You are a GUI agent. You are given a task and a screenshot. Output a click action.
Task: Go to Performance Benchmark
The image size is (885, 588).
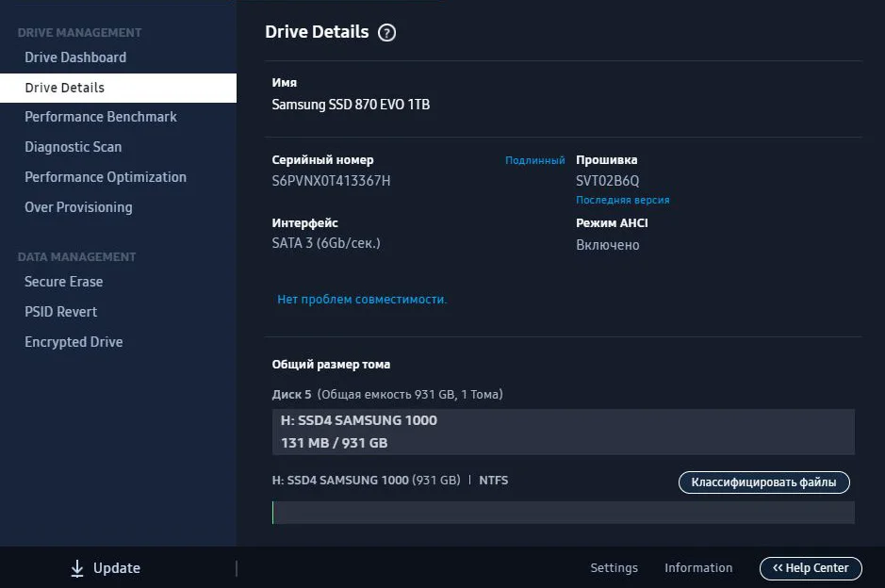pyautogui.click(x=101, y=117)
